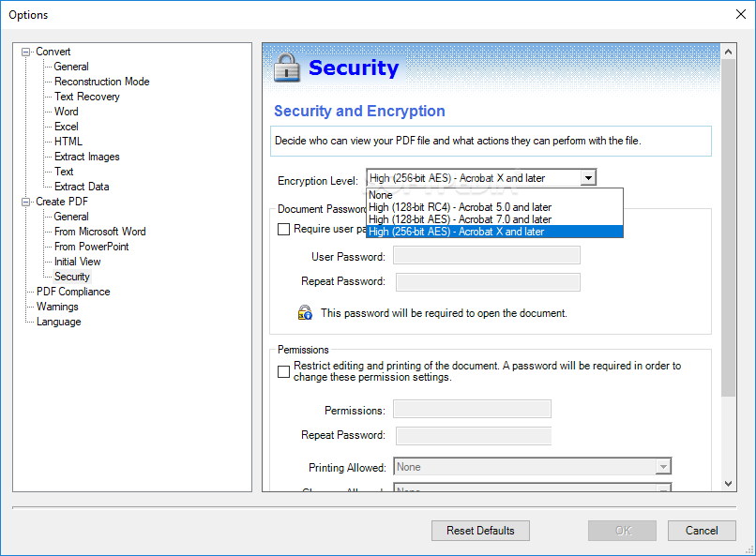Open the Initial View settings page
Viewport: 756px width, 556px height.
coord(78,262)
